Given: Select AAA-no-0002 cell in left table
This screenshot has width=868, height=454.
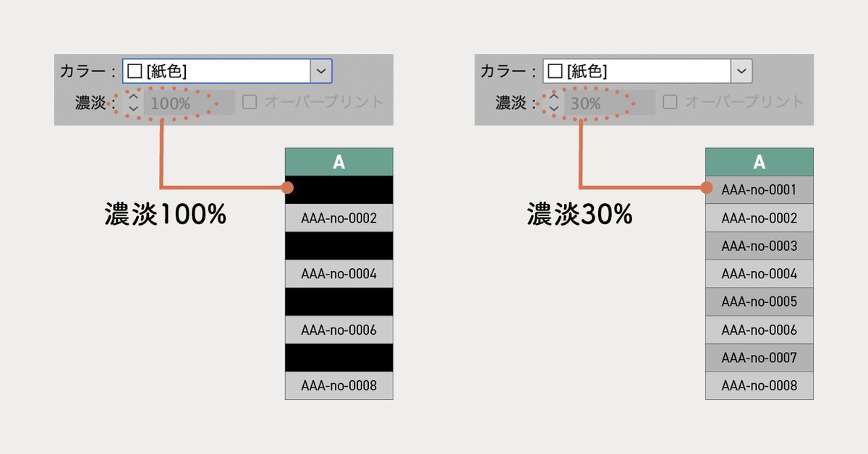Looking at the screenshot, I should click(339, 218).
